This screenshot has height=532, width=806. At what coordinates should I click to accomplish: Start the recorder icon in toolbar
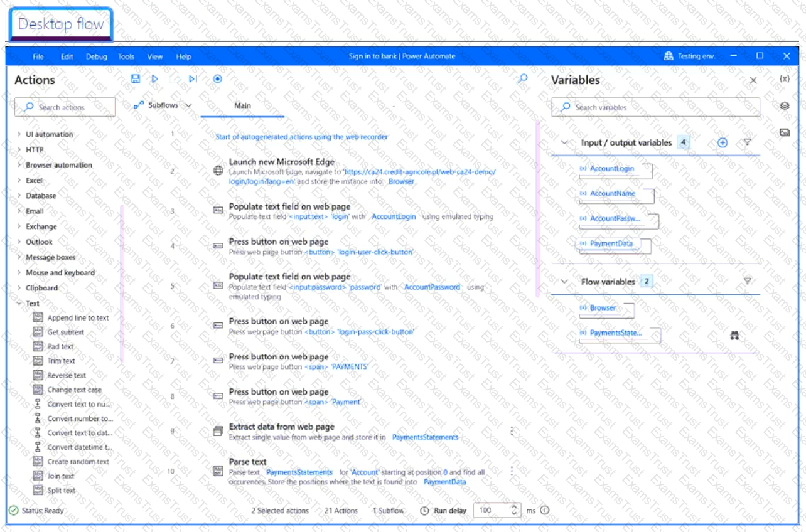click(x=217, y=79)
